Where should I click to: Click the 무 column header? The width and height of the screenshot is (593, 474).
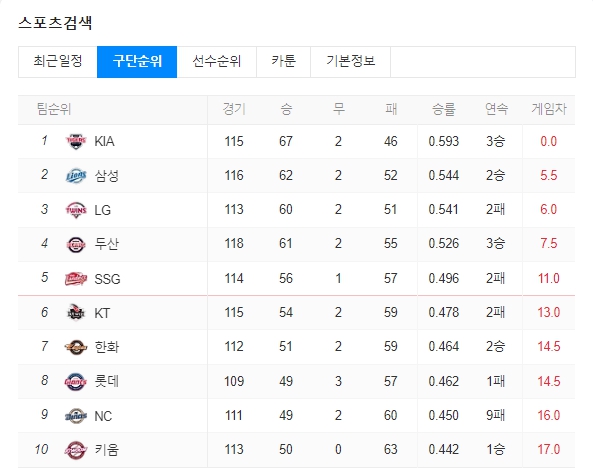coord(338,109)
